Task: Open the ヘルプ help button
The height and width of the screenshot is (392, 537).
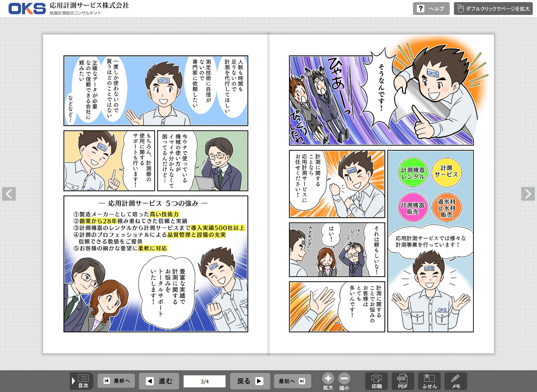Action: (431, 9)
